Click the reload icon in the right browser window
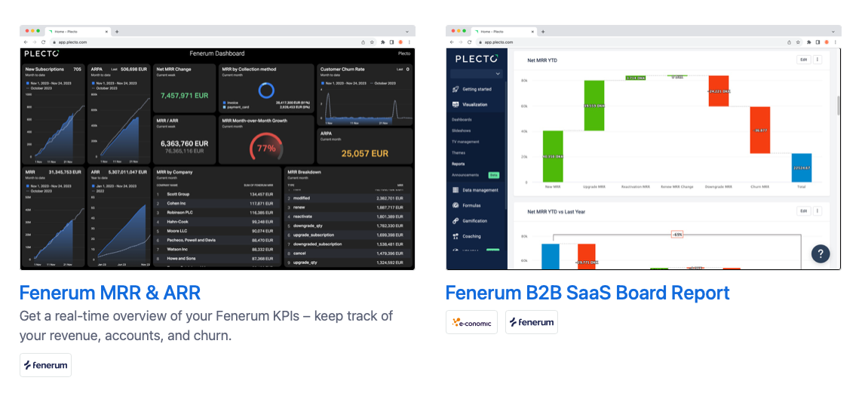Image resolution: width=868 pixels, height=396 pixels. (x=469, y=42)
